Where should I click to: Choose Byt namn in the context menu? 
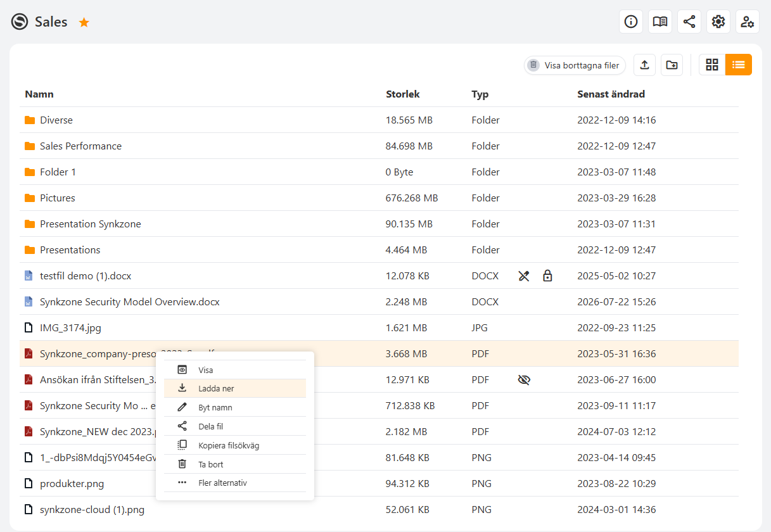point(235,407)
